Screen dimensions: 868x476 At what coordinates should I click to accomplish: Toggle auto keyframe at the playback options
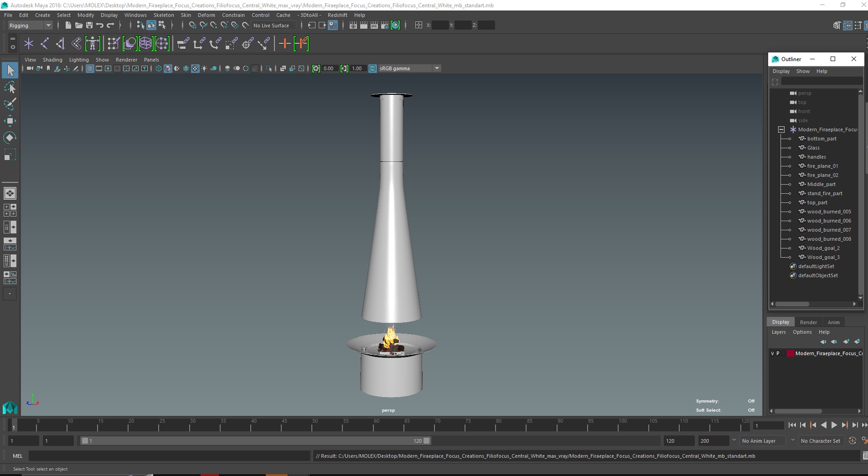[x=852, y=441]
